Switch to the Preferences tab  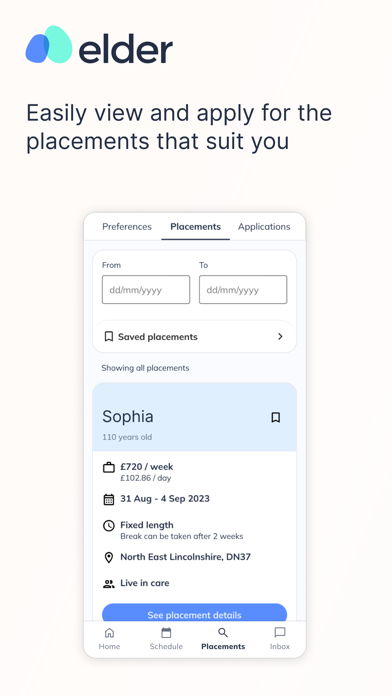click(x=127, y=226)
